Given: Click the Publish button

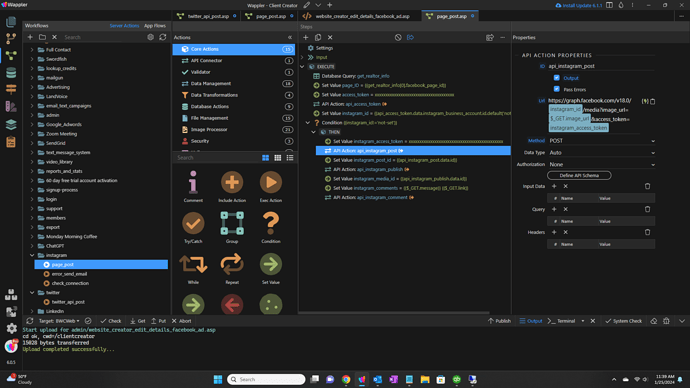Looking at the screenshot, I should pyautogui.click(x=499, y=321).
